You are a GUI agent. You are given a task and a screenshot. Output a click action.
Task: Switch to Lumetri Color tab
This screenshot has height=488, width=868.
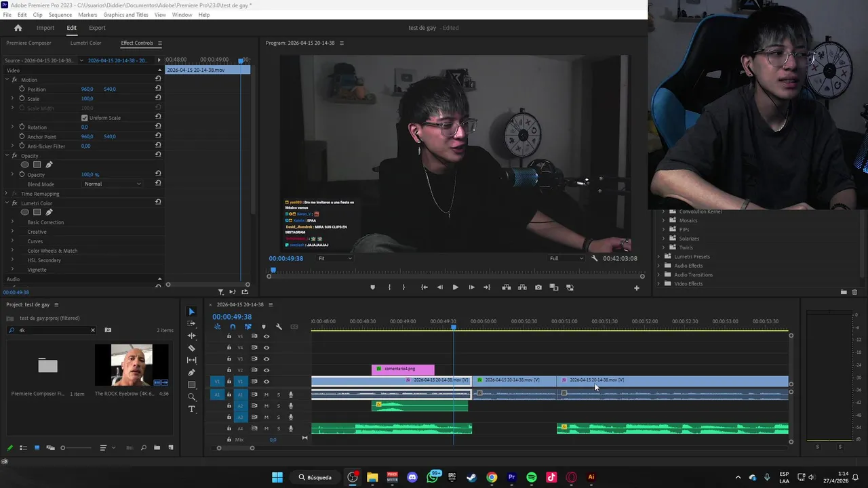click(x=85, y=43)
